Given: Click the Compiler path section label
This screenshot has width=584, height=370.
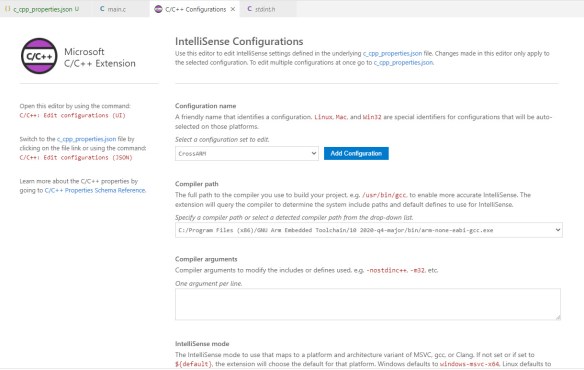Looking at the screenshot, I should [x=197, y=184].
